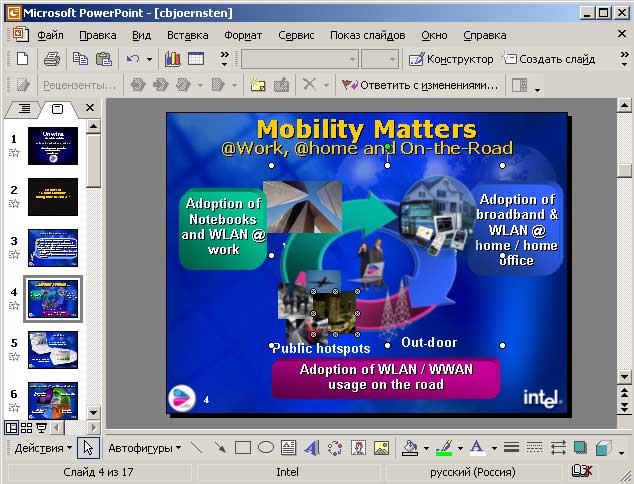Insert WordArt from drawing toolbar
The width and height of the screenshot is (634, 484).
click(311, 448)
